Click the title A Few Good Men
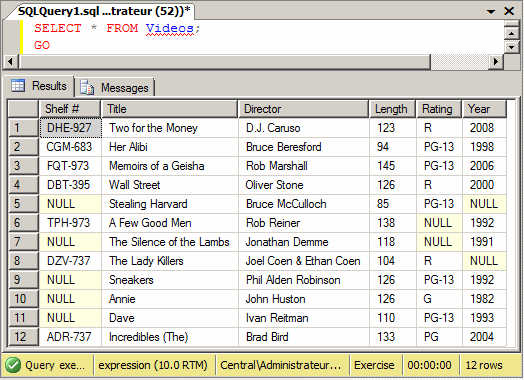Screen dimensions: 524x380 [x=150, y=223]
